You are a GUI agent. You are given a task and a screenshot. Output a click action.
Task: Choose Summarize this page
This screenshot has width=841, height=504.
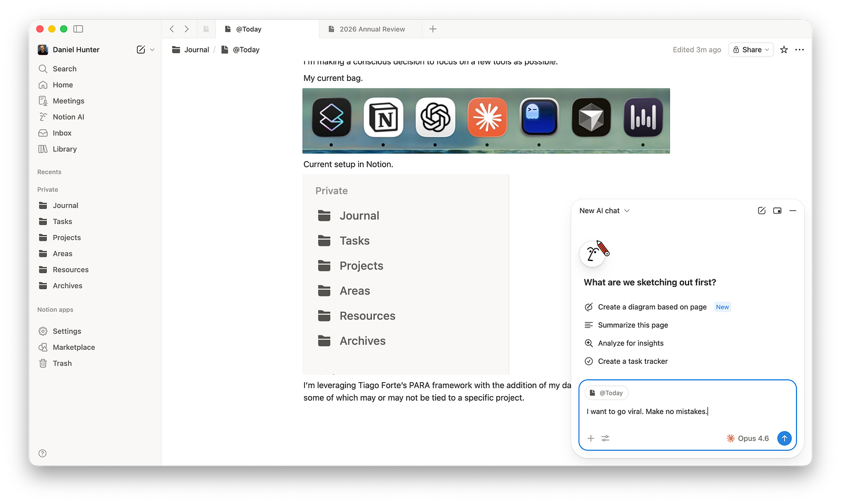click(x=627, y=325)
